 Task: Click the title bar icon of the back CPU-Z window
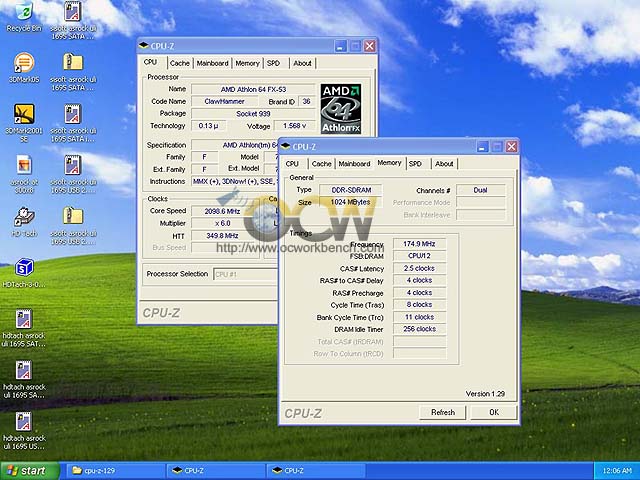[144, 46]
